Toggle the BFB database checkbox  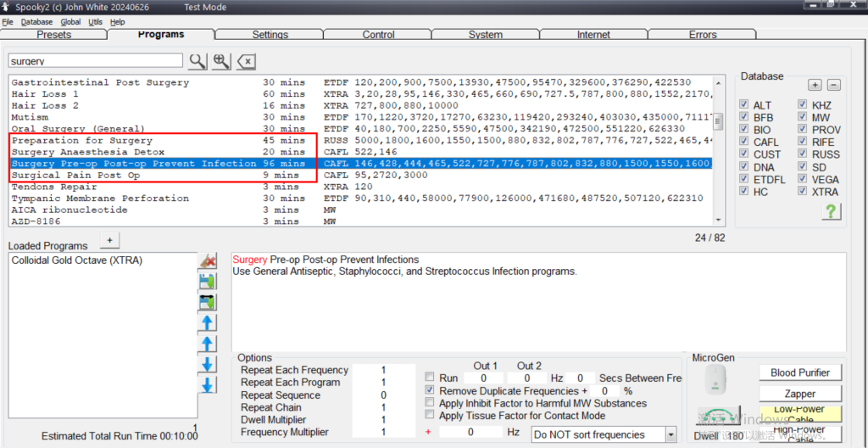pos(743,117)
